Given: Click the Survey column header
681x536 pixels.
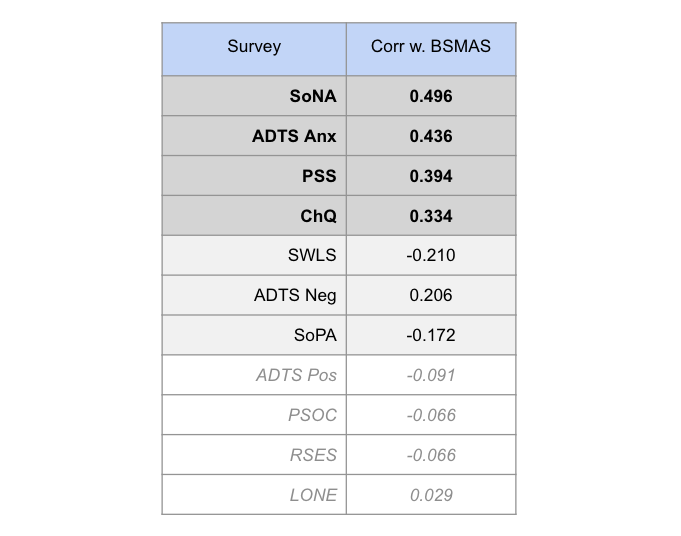Looking at the screenshot, I should (x=254, y=49).
